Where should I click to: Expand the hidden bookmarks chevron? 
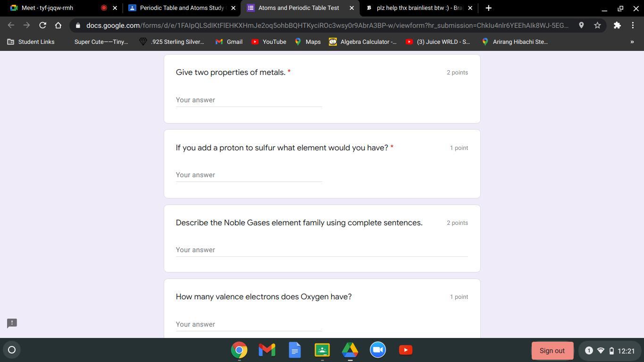[632, 42]
